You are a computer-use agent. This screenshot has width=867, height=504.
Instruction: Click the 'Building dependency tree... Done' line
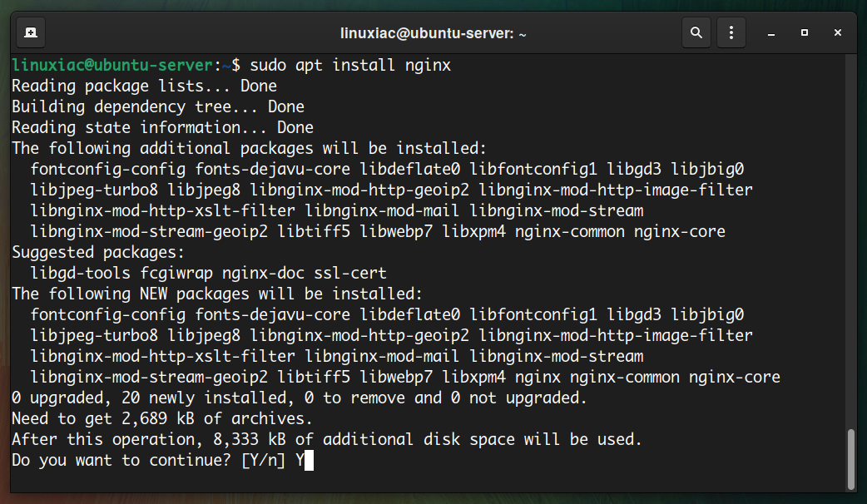click(x=158, y=106)
